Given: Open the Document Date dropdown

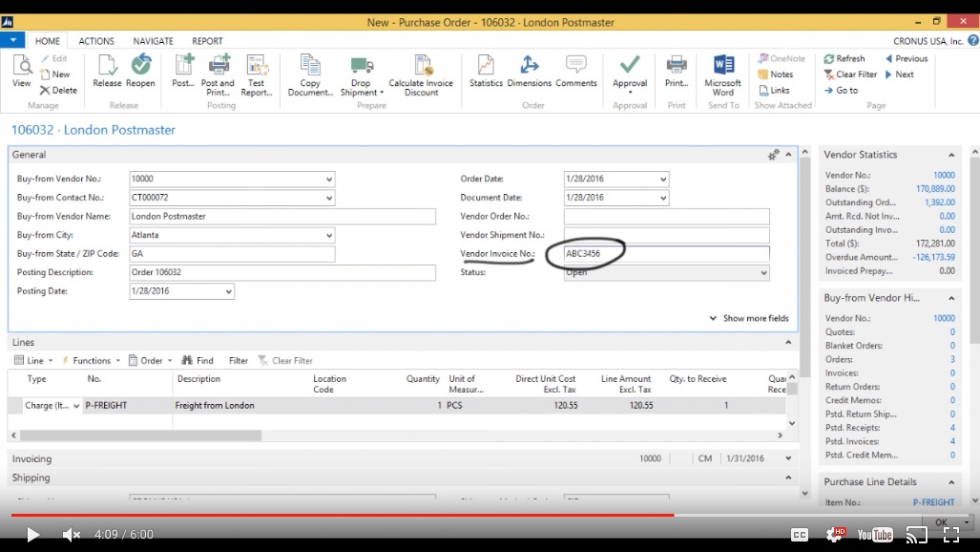Looking at the screenshot, I should click(663, 198).
